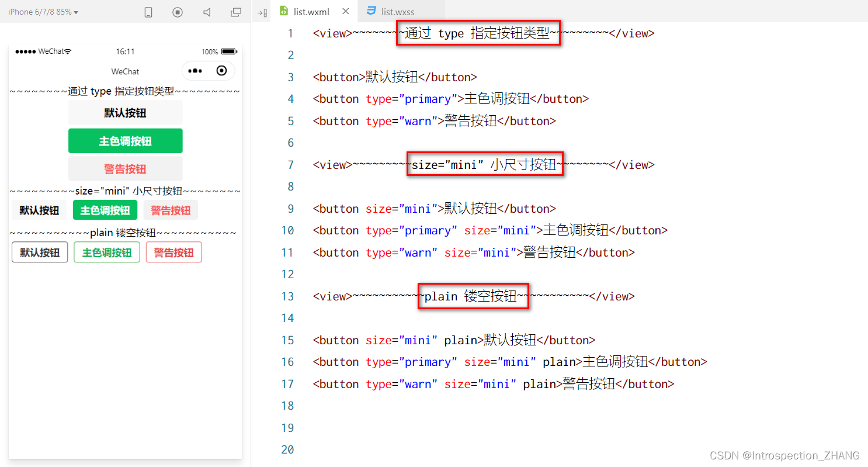The width and height of the screenshot is (868, 467).
Task: Tap the red-outlined plain 警告按钮 button
Action: [x=174, y=252]
